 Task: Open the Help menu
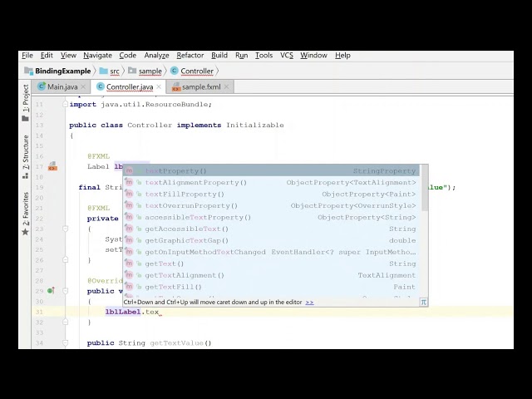pyautogui.click(x=342, y=56)
